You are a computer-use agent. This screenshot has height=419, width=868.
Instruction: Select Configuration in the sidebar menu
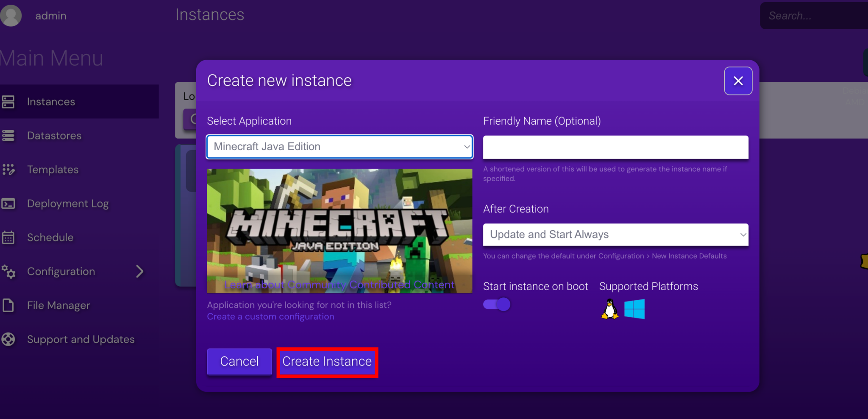point(61,271)
